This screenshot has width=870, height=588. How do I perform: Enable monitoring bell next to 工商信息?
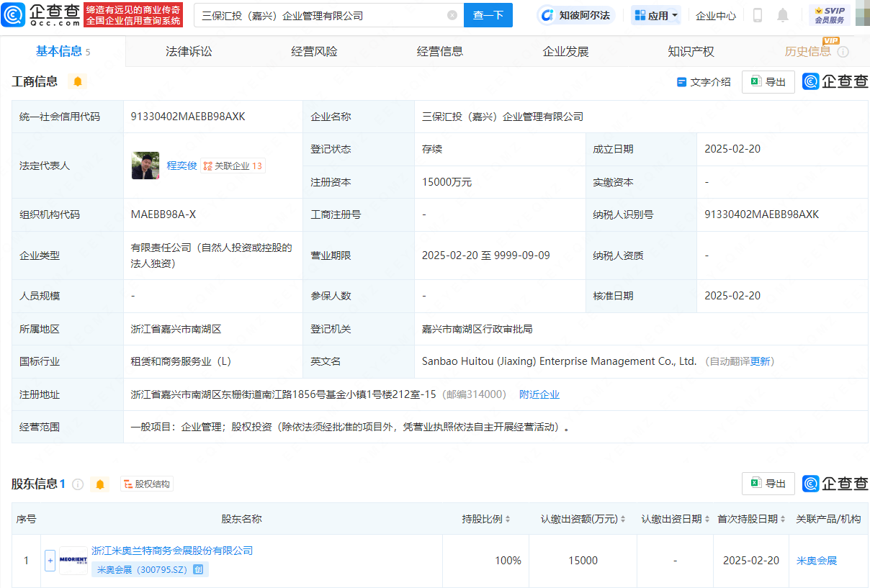pos(76,81)
